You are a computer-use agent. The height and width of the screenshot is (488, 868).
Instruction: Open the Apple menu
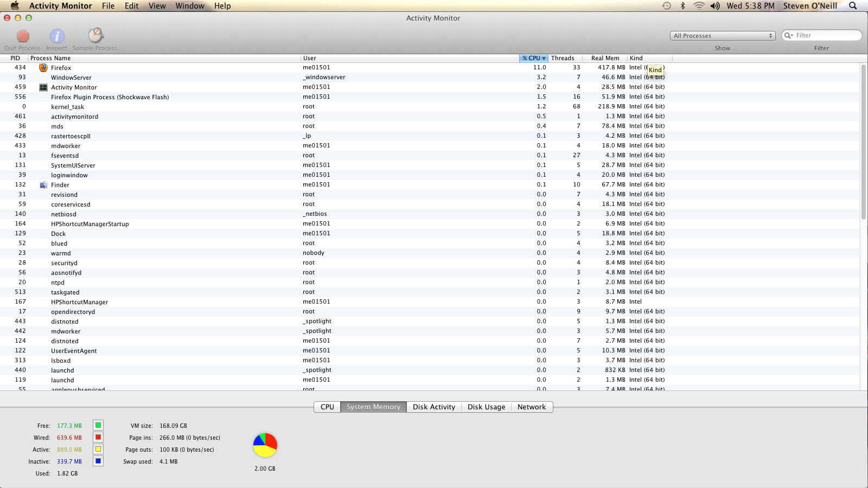click(x=15, y=5)
